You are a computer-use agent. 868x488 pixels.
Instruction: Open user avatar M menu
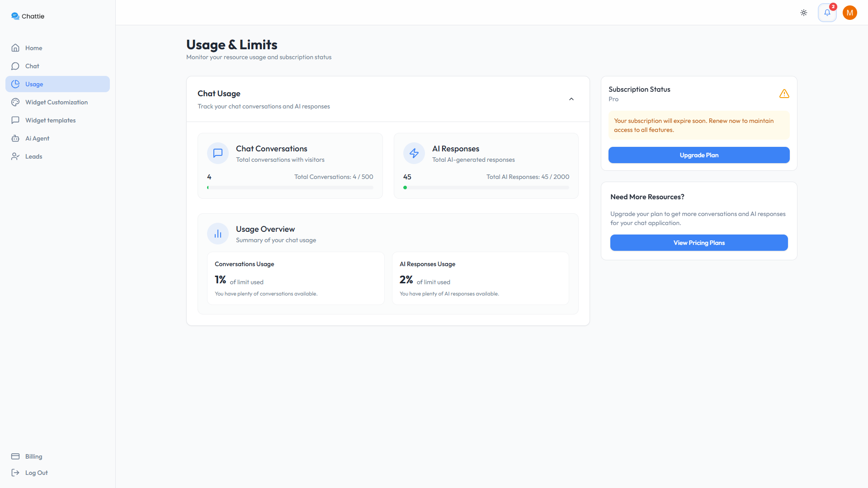point(850,13)
